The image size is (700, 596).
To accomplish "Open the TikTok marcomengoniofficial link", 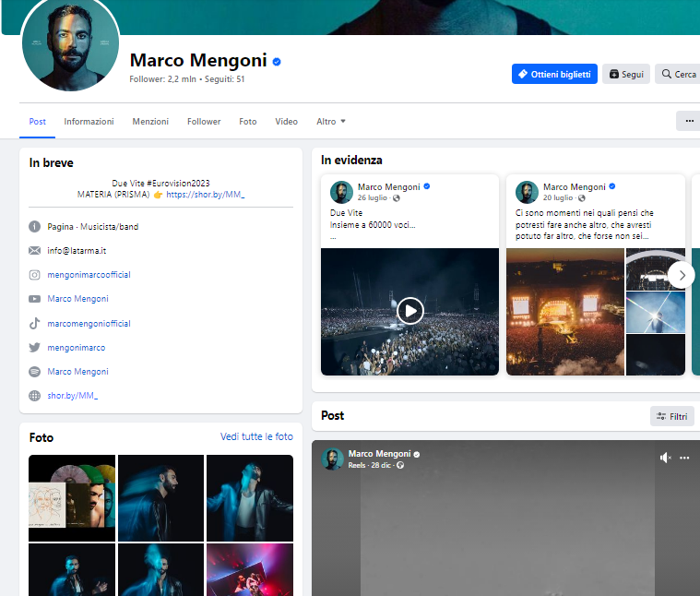I will coord(89,324).
